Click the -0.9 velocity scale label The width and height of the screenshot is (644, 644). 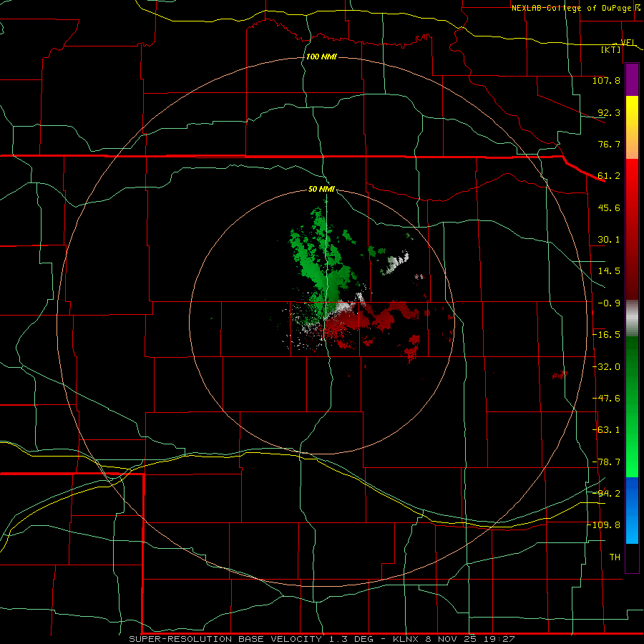609,303
